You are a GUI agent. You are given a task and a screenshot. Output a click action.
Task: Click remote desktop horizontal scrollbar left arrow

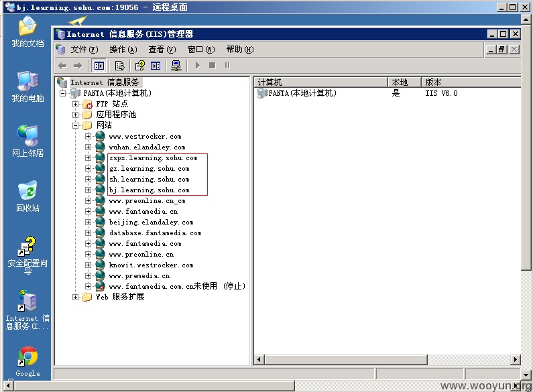click(9, 386)
